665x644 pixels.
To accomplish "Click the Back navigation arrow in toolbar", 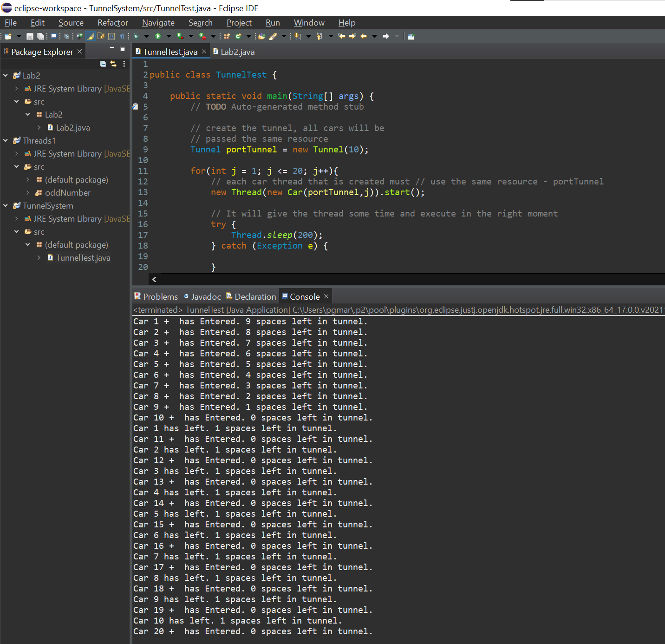I will pos(364,36).
